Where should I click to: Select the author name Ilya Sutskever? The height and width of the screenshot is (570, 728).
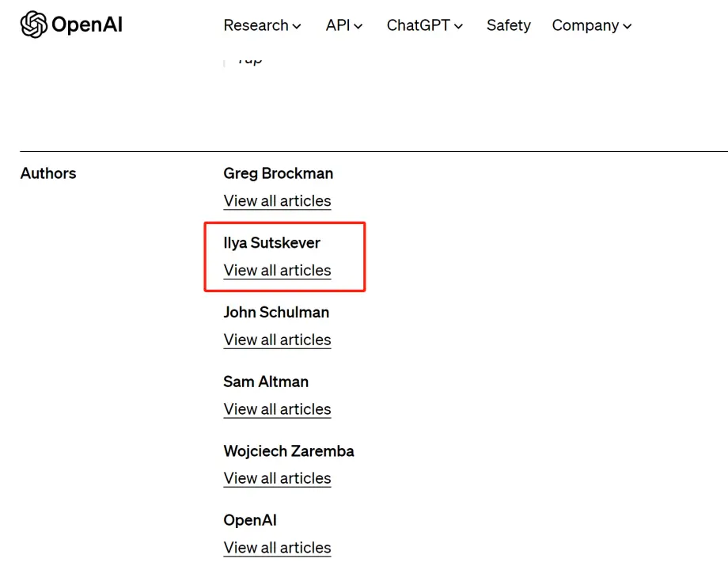[271, 242]
